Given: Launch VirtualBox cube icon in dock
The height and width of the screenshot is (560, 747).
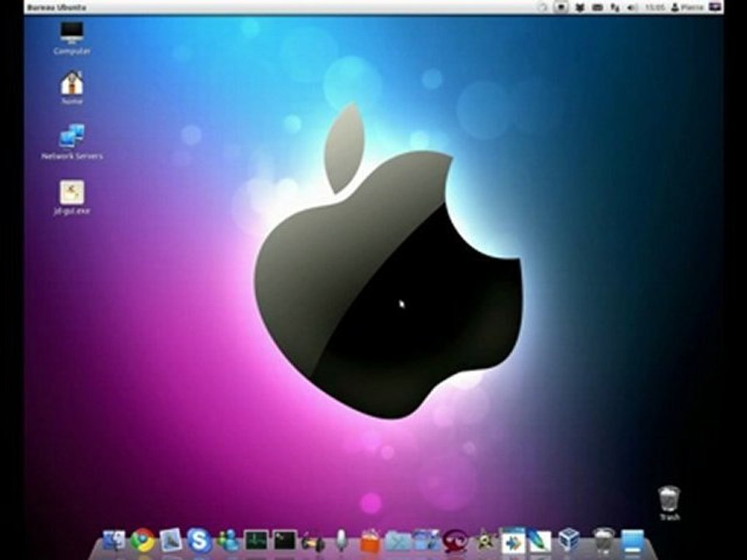Looking at the screenshot, I should 568,541.
